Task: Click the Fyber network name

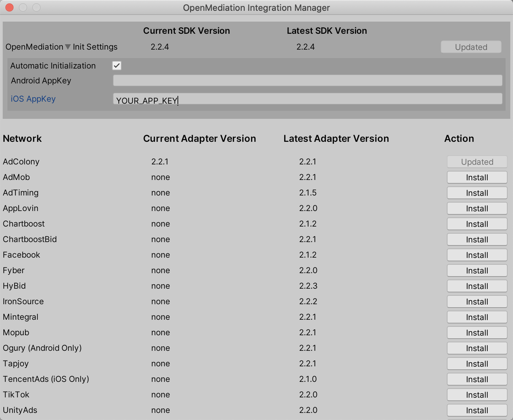Action: pyautogui.click(x=14, y=270)
